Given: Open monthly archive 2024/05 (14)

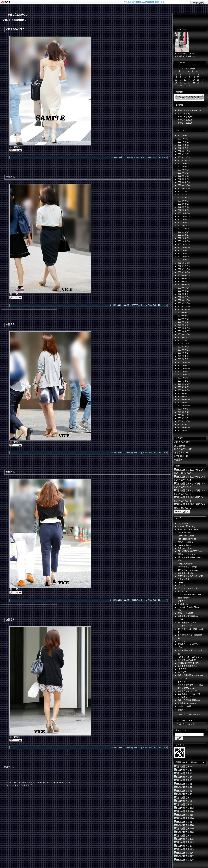Looking at the screenshot, I should tap(184, 139).
